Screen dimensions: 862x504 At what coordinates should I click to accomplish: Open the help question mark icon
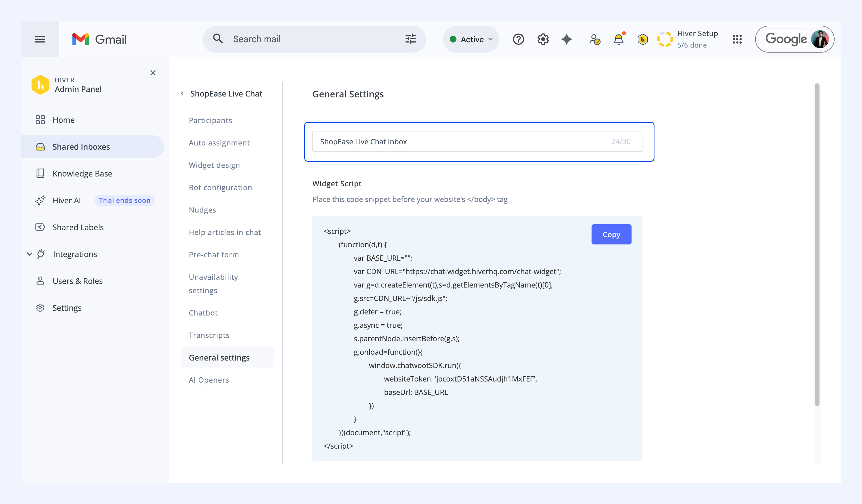click(x=518, y=39)
